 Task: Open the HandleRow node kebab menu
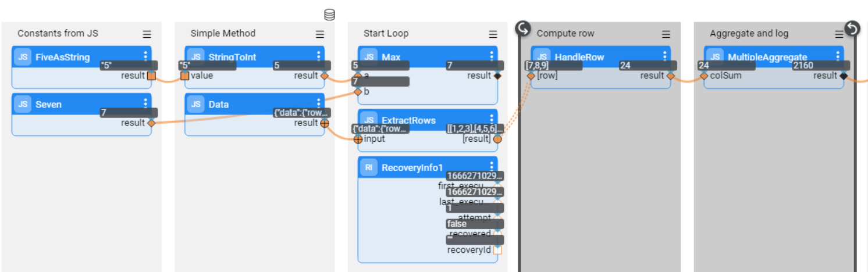coord(665,56)
